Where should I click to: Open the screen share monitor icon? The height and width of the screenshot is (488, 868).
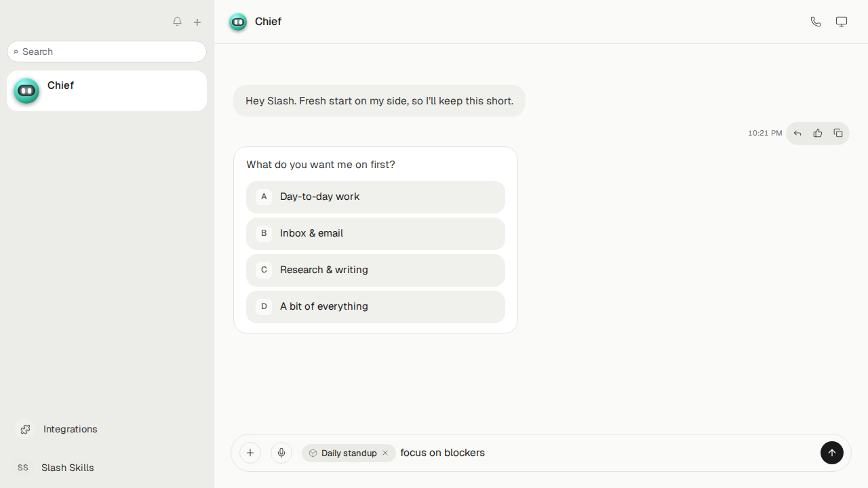pyautogui.click(x=842, y=22)
